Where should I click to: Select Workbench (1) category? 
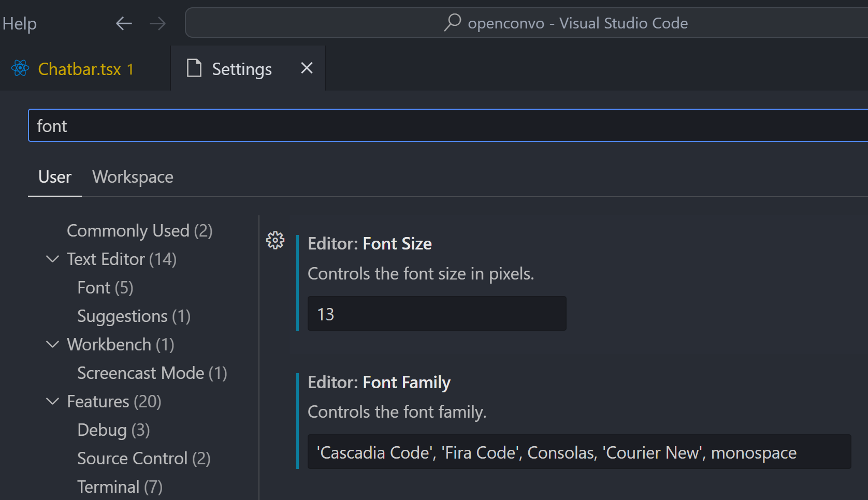[120, 345]
